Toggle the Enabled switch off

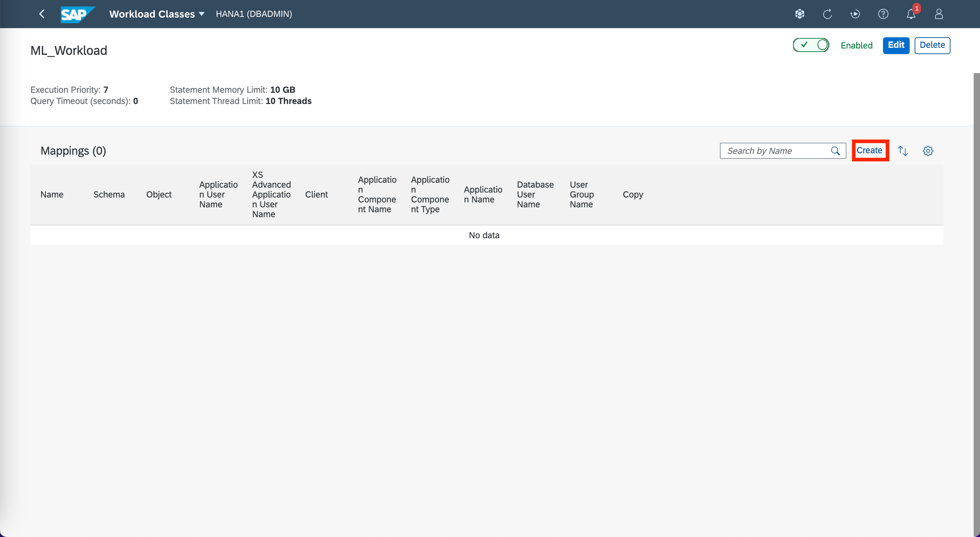coord(811,45)
